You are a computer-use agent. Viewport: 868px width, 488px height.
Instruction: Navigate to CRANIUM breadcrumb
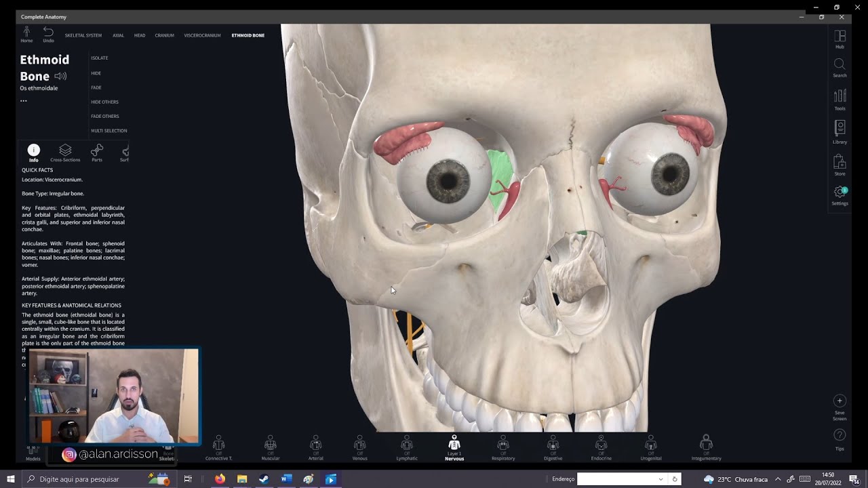coord(164,35)
